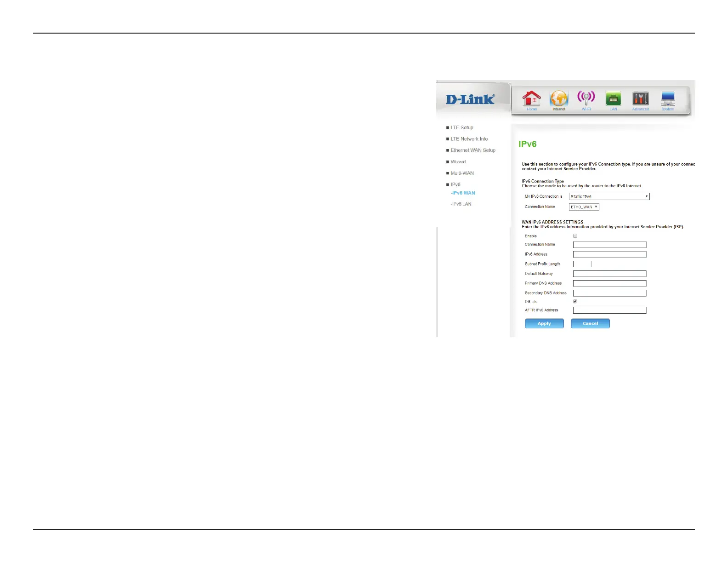Open the Advanced tools icon
Image resolution: width=728 pixels, height=563 pixels.
(640, 99)
